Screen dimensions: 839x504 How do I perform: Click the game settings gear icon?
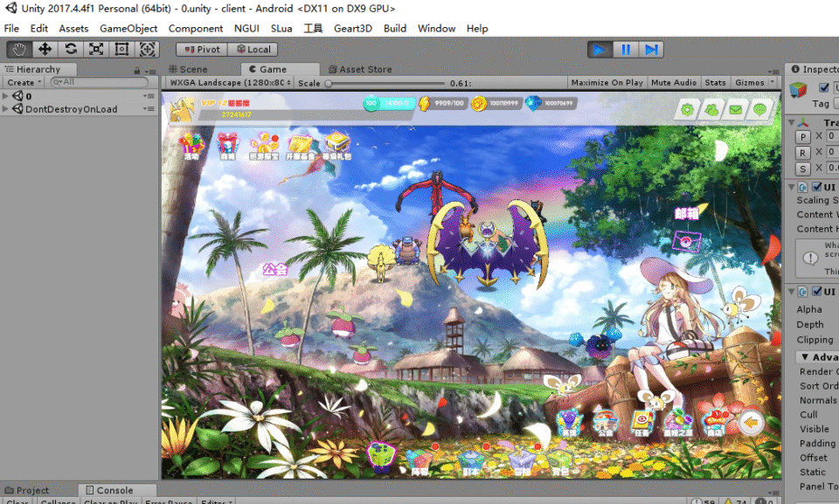688,110
